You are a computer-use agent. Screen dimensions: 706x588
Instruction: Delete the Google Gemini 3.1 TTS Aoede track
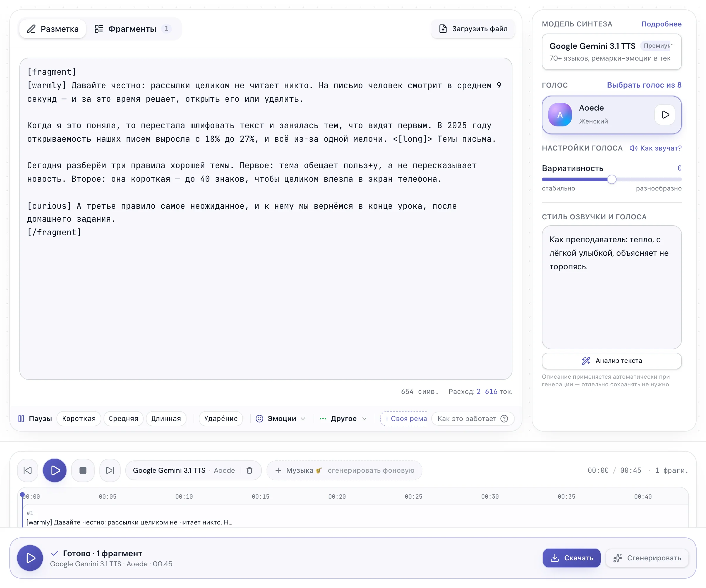coord(249,470)
